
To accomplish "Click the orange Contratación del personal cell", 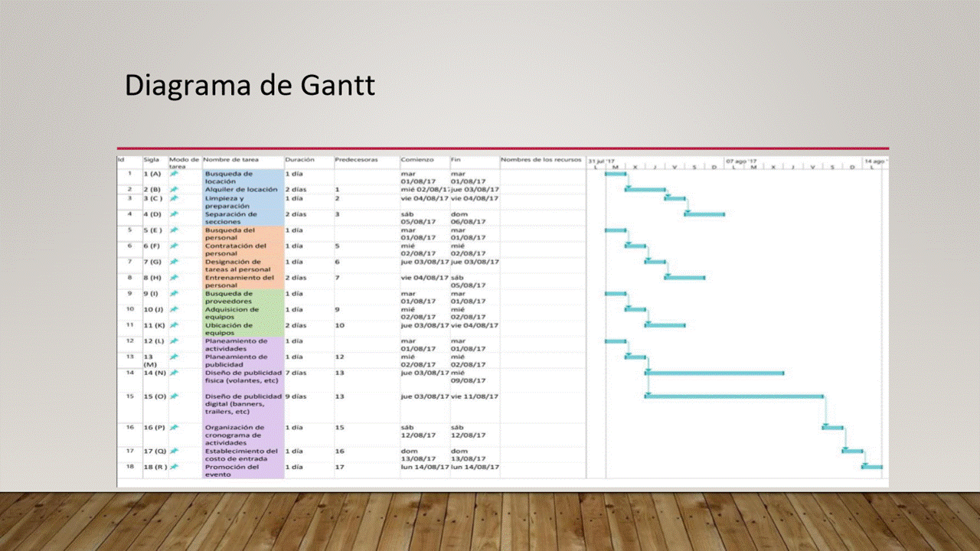I will pyautogui.click(x=242, y=249).
